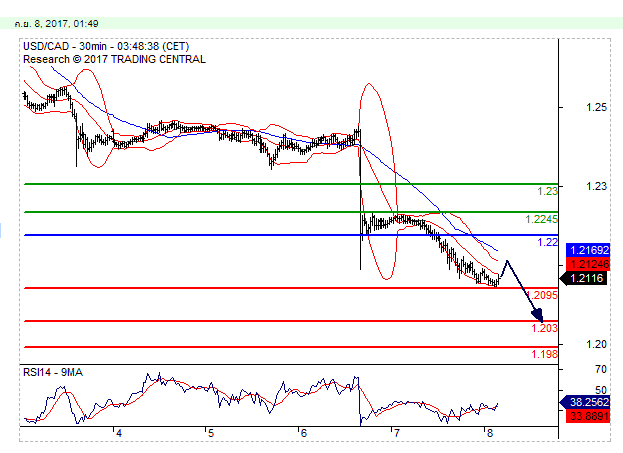
Task: Click day 7 on the time axis
Action: coord(397,434)
